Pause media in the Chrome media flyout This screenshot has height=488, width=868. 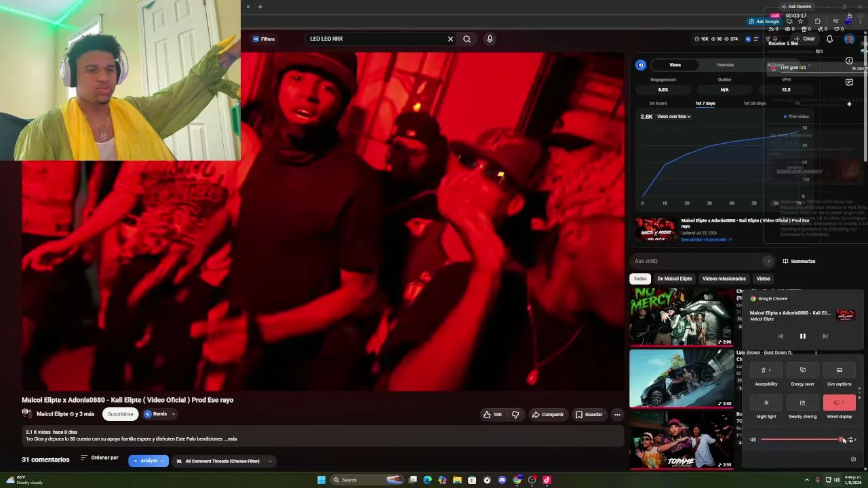pos(802,336)
